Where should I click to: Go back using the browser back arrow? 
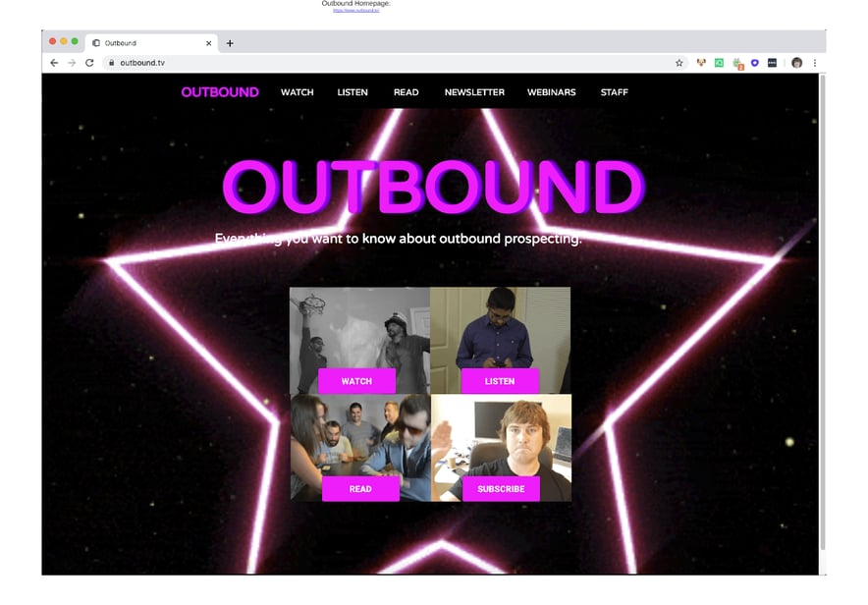(x=54, y=63)
